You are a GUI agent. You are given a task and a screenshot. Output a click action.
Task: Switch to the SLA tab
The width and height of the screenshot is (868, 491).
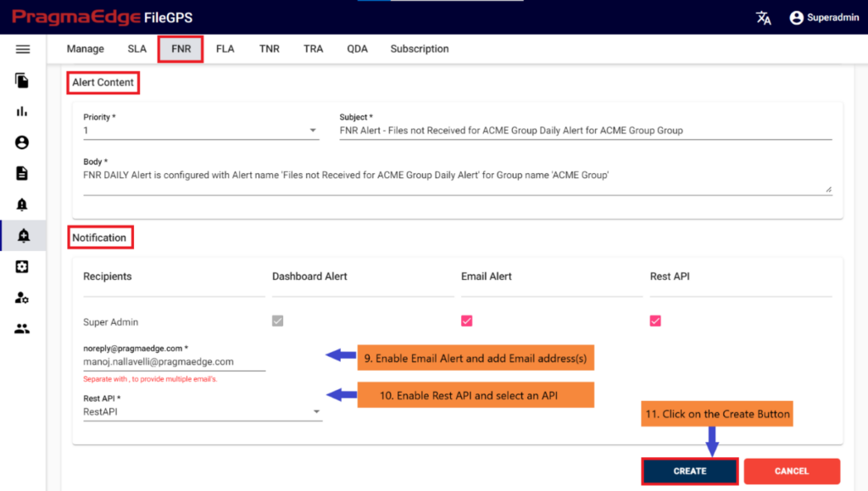(x=136, y=48)
